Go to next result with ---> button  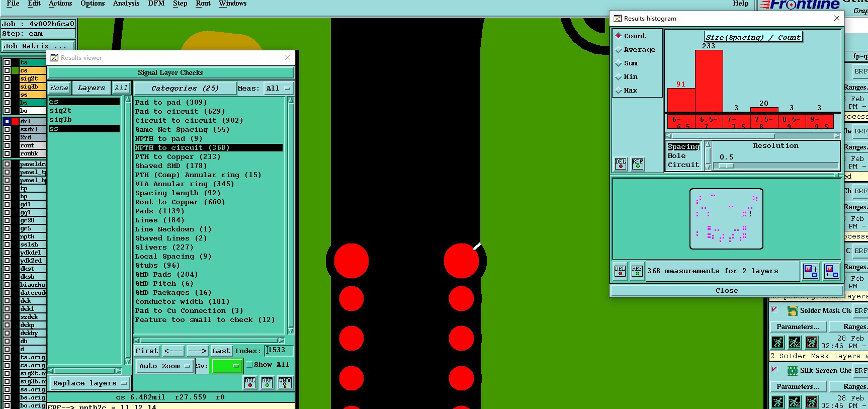pos(197,351)
